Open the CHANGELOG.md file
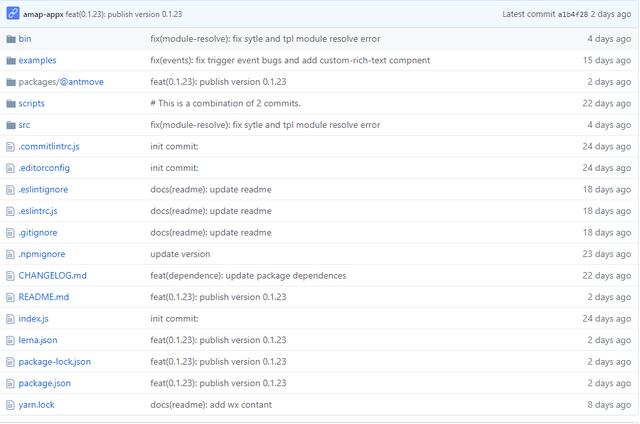The height and width of the screenshot is (424, 640). click(53, 275)
